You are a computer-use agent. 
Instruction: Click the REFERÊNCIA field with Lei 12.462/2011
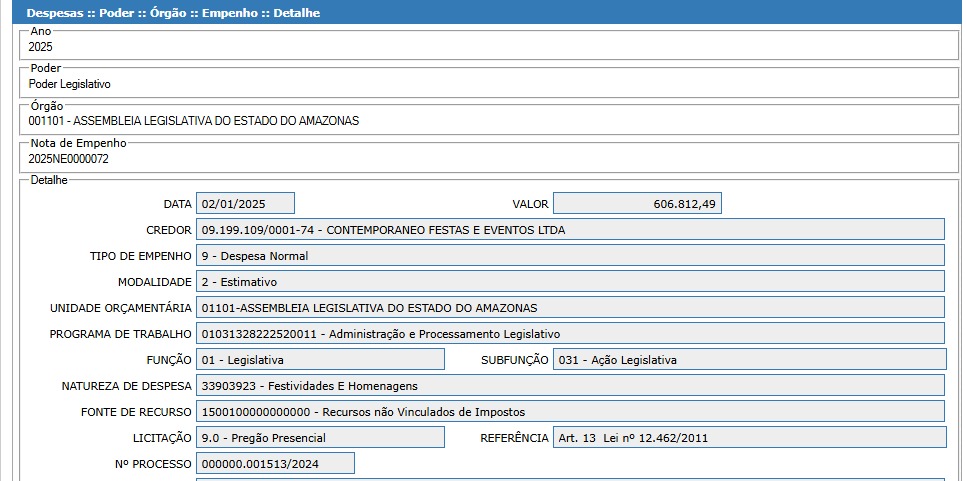[749, 437]
